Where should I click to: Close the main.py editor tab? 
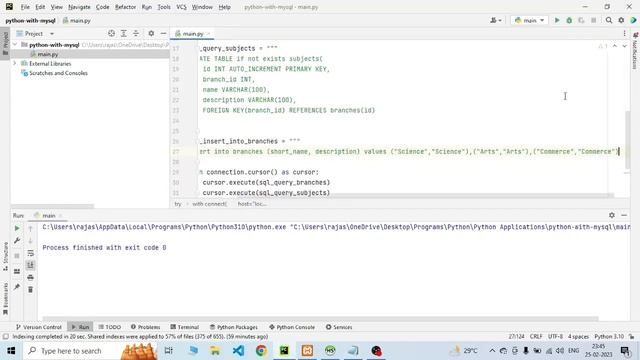(209, 34)
